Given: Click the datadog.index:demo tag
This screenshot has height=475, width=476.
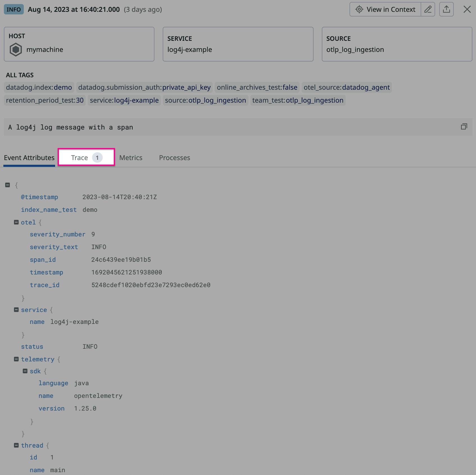Looking at the screenshot, I should 39,87.
